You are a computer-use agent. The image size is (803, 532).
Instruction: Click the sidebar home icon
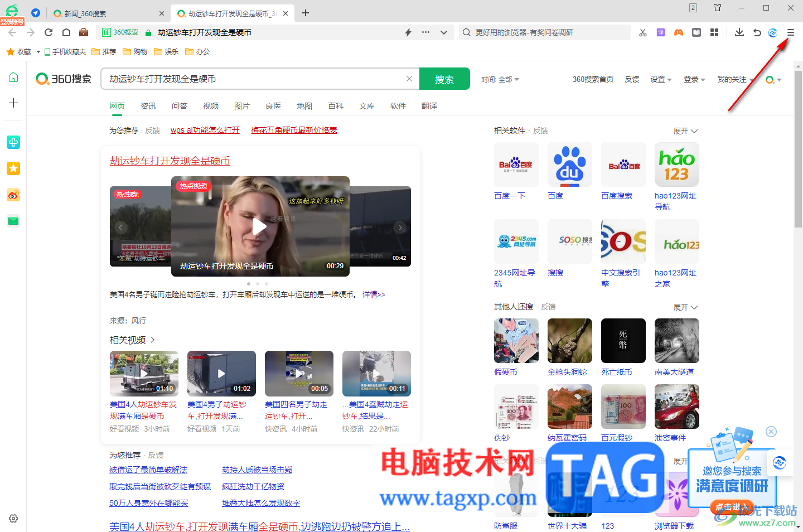point(13,77)
